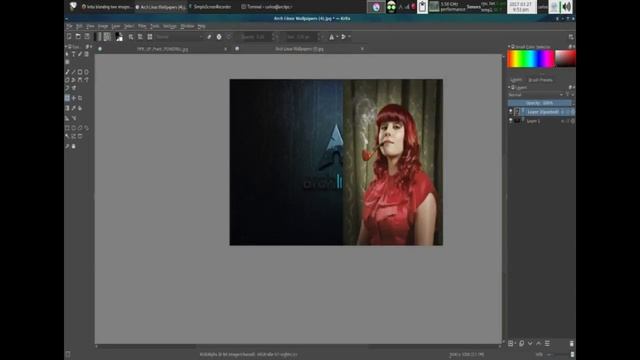Click the system clock in top panel
The image size is (640, 360).
click(x=521, y=7)
